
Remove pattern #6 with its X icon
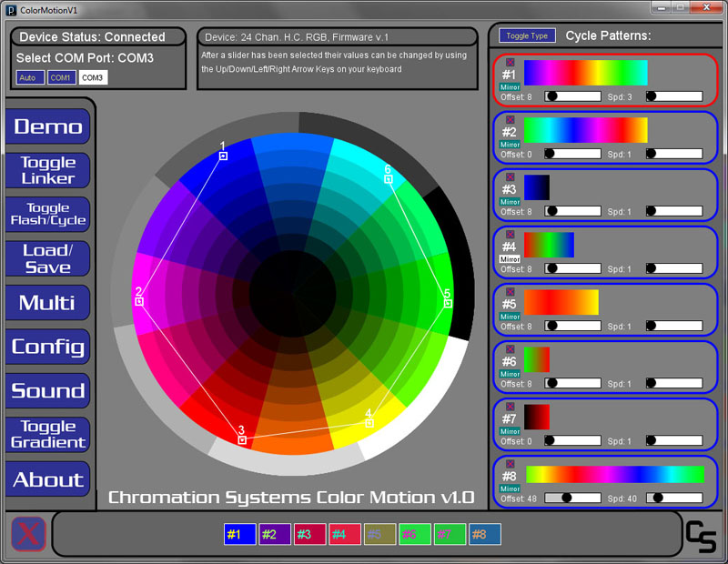click(x=510, y=349)
